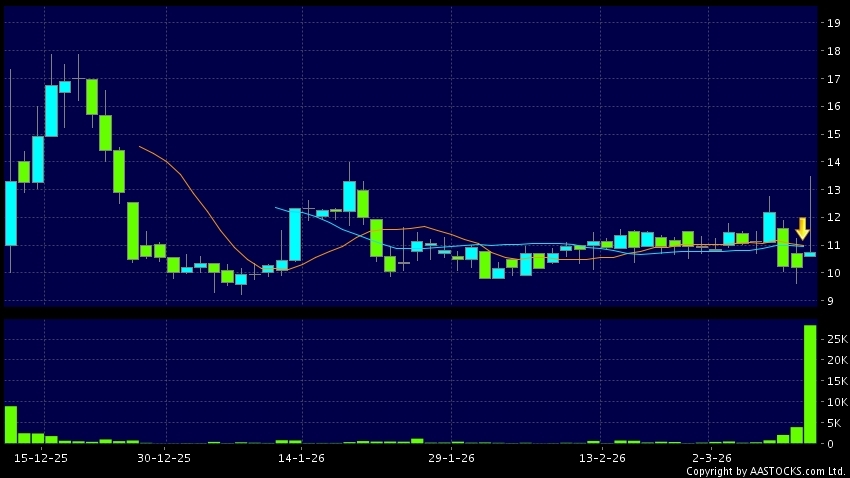Click the 10K volume axis label
Image resolution: width=850 pixels, height=478 pixels.
point(832,402)
